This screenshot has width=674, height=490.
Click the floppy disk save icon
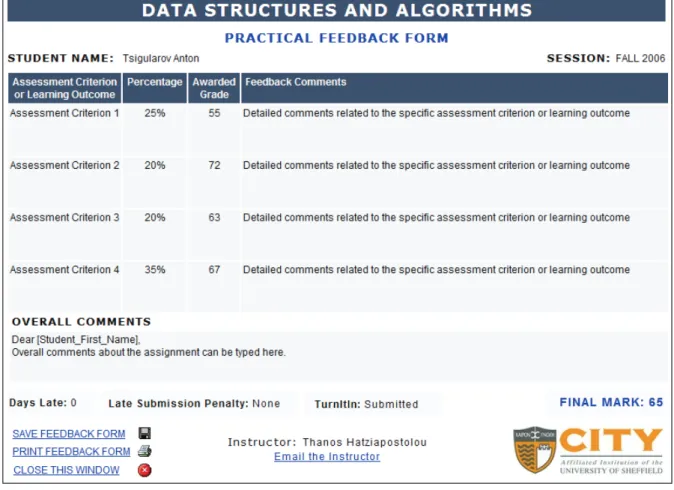point(145,433)
